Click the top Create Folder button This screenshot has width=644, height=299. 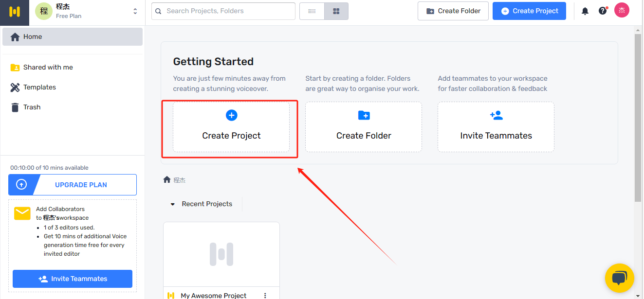453,11
